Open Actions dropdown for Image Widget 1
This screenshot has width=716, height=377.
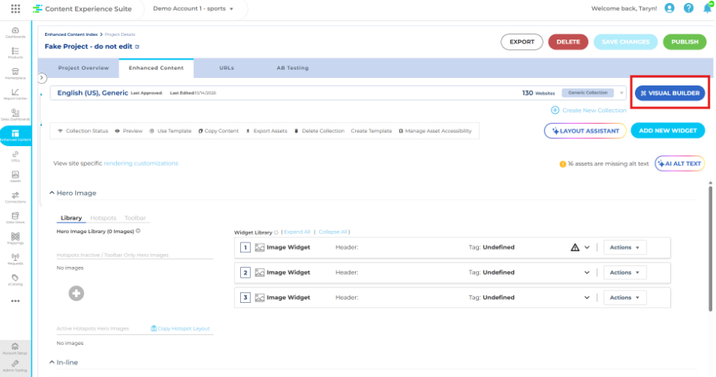(624, 247)
